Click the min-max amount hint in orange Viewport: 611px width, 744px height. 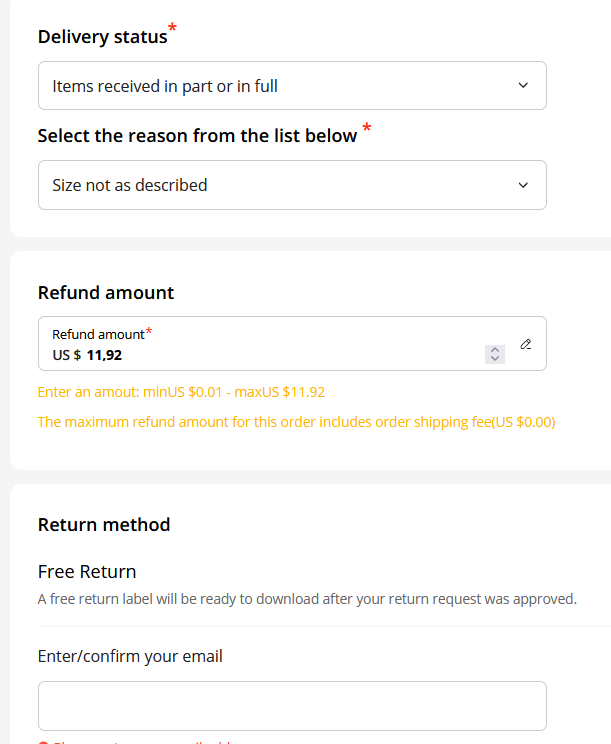click(181, 392)
